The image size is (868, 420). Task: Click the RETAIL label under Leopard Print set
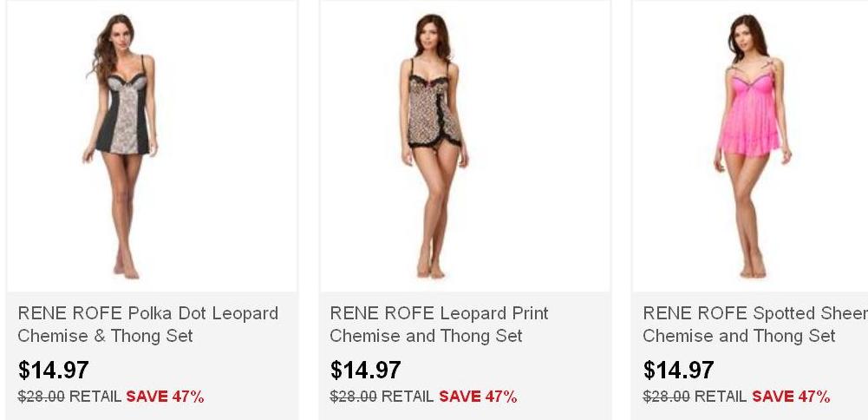click(x=408, y=397)
